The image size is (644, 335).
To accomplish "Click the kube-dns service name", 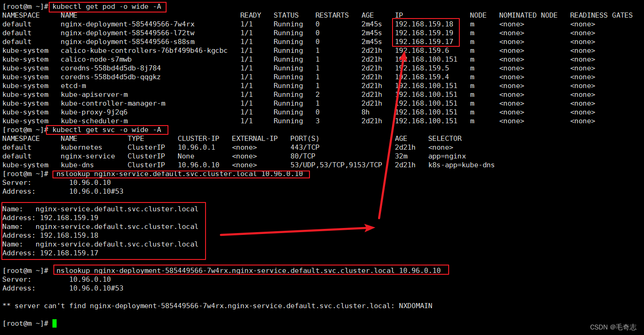I will click(77, 165).
